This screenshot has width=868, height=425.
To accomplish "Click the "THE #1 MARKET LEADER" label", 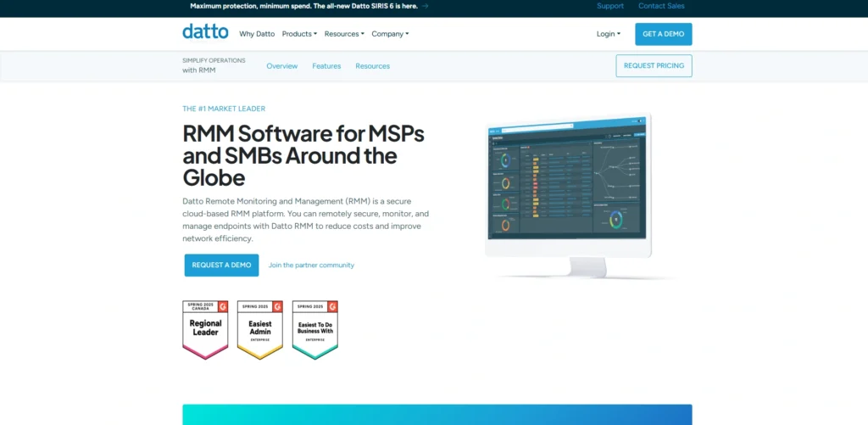I will (x=224, y=109).
